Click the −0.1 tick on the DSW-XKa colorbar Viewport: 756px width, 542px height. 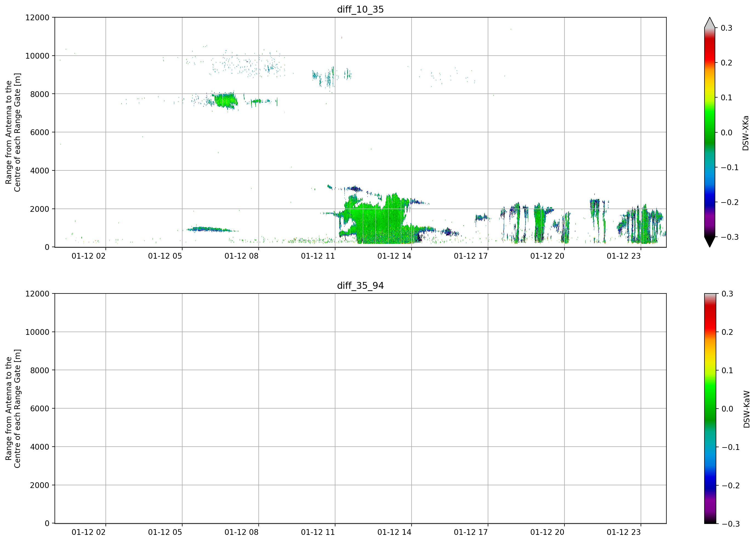point(730,168)
